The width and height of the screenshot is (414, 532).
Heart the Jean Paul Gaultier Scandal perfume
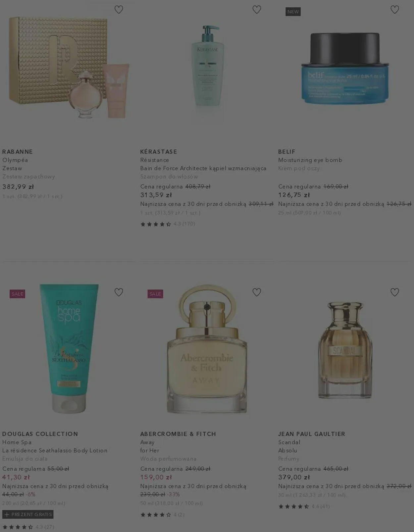click(395, 292)
